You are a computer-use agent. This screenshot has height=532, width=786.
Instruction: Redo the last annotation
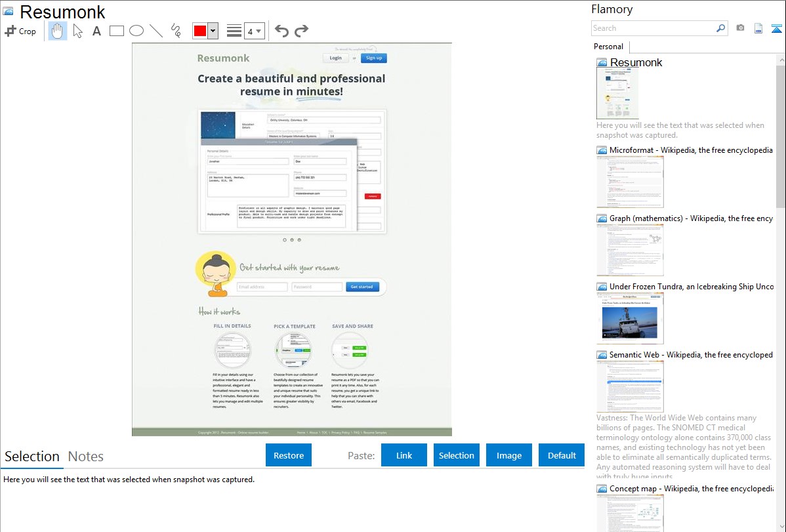coord(301,31)
